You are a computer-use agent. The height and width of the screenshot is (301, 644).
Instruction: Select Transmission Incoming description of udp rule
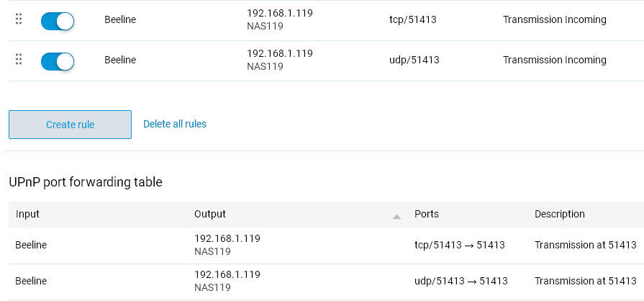pos(555,60)
